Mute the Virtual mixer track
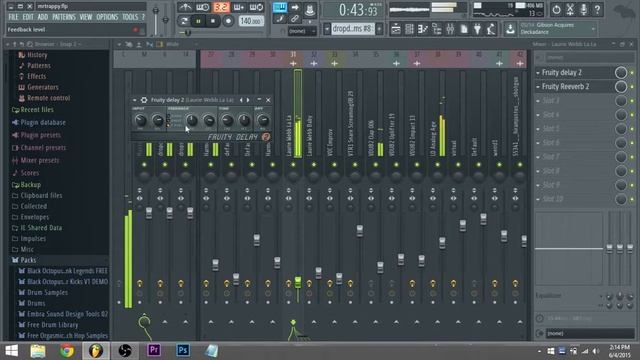The image size is (640, 360). [458, 165]
